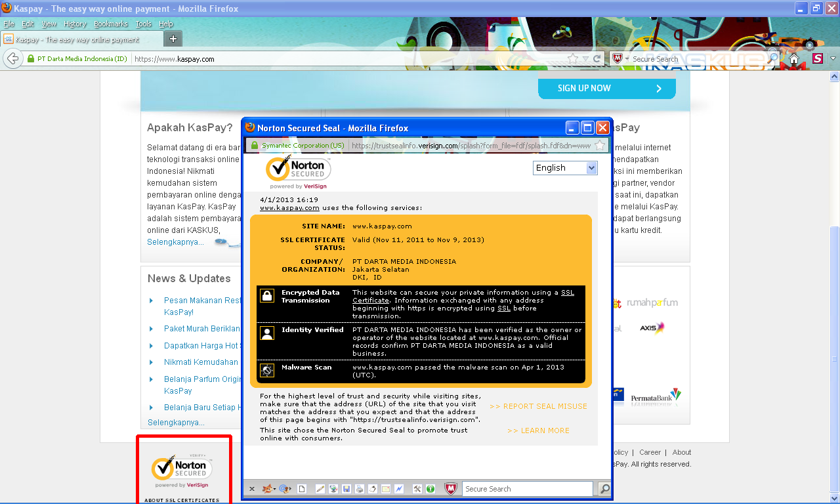Click McAfee shield icon in popup toolbar
Screen dimensions: 840x504
point(451,489)
